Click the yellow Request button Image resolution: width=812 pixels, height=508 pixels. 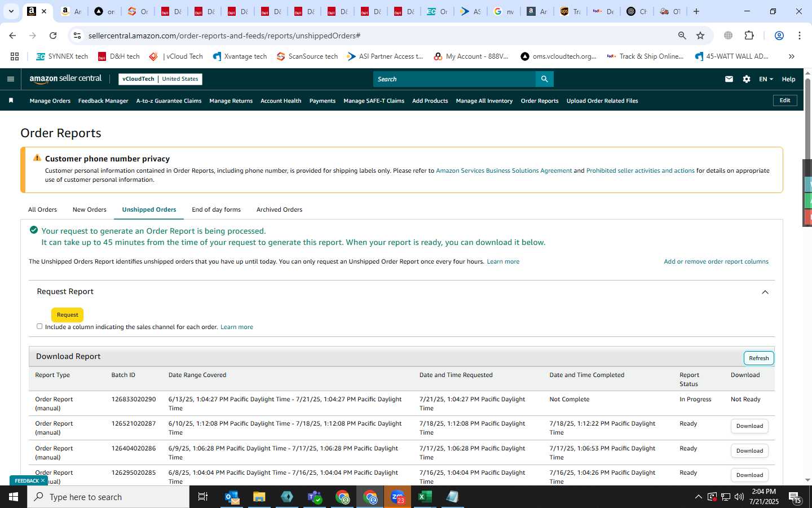(x=67, y=315)
